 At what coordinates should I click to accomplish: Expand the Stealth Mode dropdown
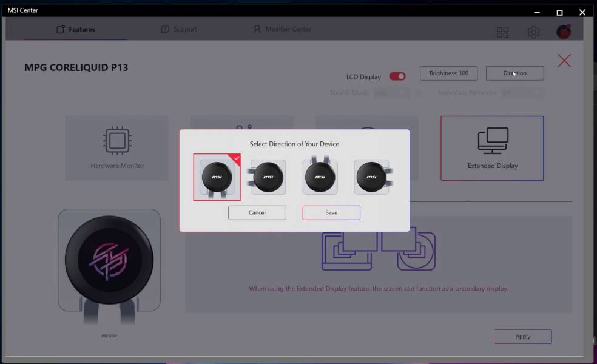point(391,93)
